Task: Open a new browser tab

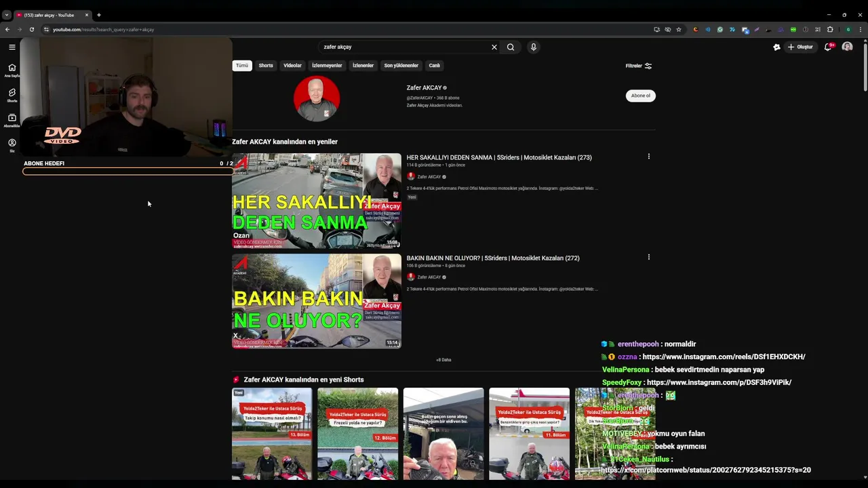Action: point(98,15)
